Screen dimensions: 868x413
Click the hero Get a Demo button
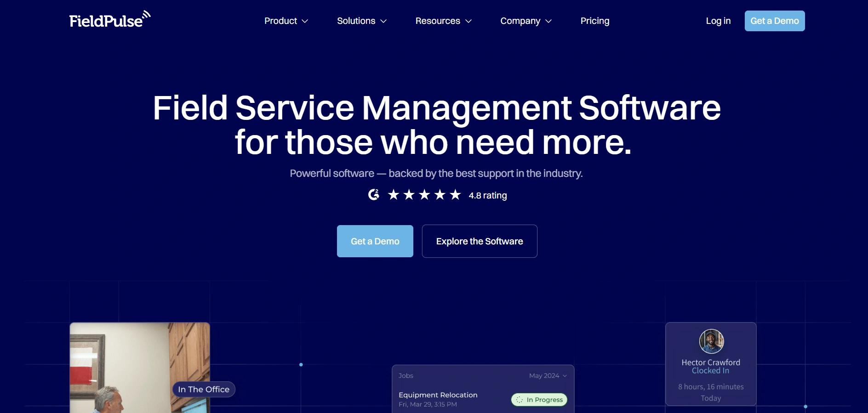[x=375, y=241]
